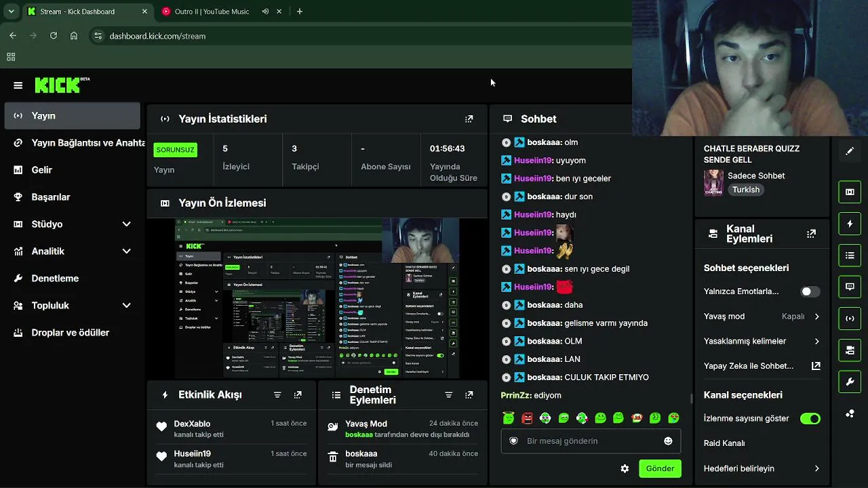Open the emoji picker in message box

click(x=668, y=441)
